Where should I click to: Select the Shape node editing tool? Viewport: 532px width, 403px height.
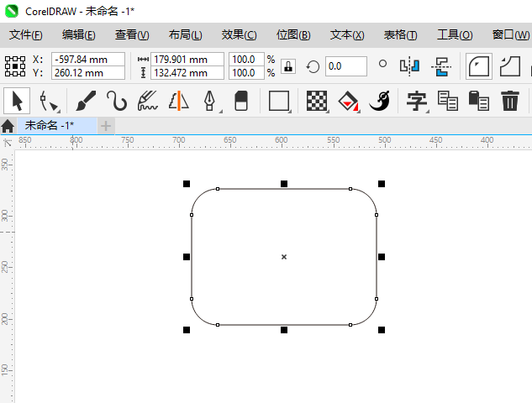coord(49,101)
